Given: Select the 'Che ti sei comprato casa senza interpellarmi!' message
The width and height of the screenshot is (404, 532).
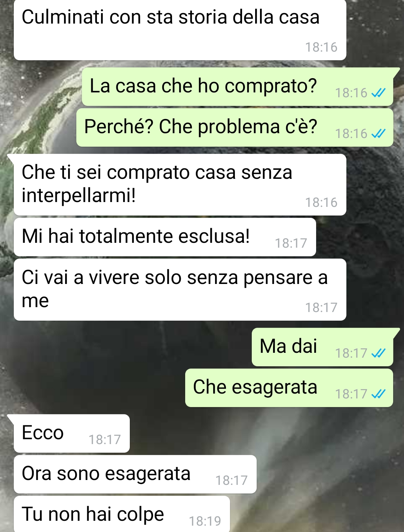Looking at the screenshot, I should [180, 184].
